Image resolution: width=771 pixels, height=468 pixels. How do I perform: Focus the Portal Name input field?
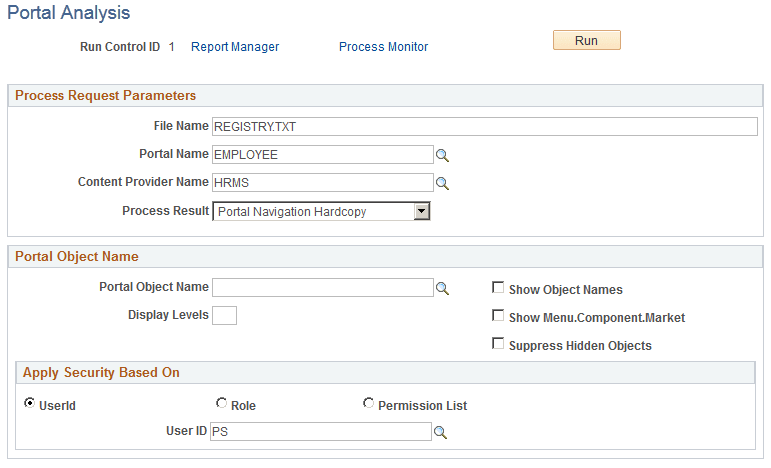pyautogui.click(x=322, y=155)
